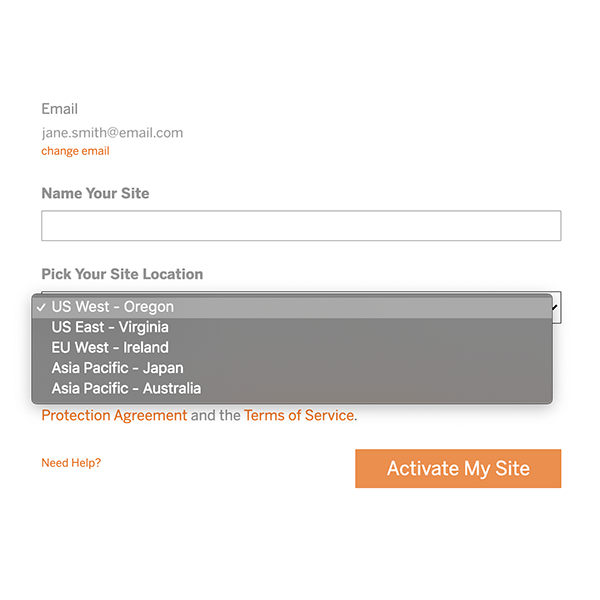Click the Pick Your Site Location label
Screen dimensions: 600x600
(122, 274)
